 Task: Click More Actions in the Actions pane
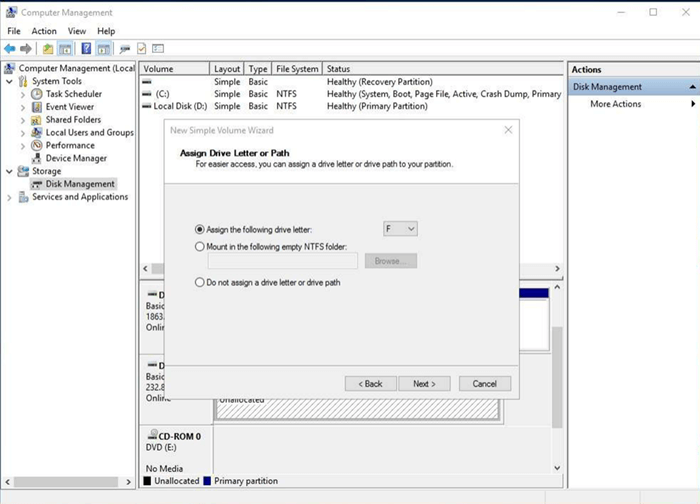click(x=615, y=104)
